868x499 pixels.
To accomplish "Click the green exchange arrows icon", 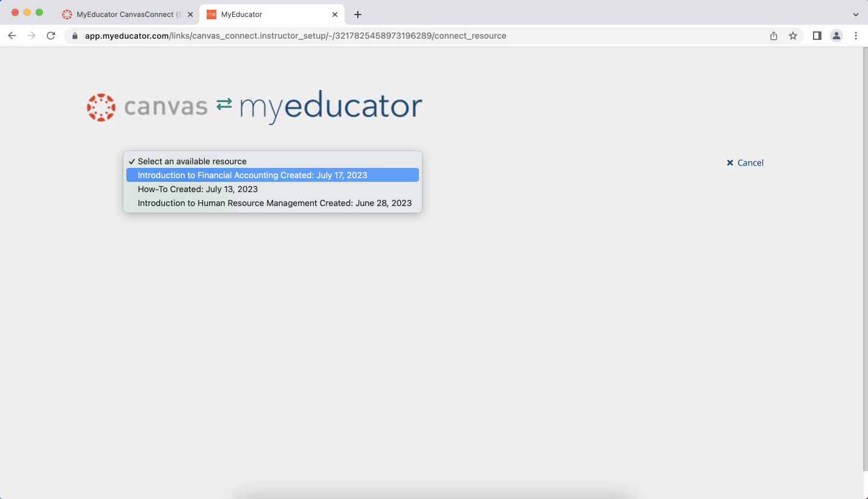I will click(x=224, y=104).
